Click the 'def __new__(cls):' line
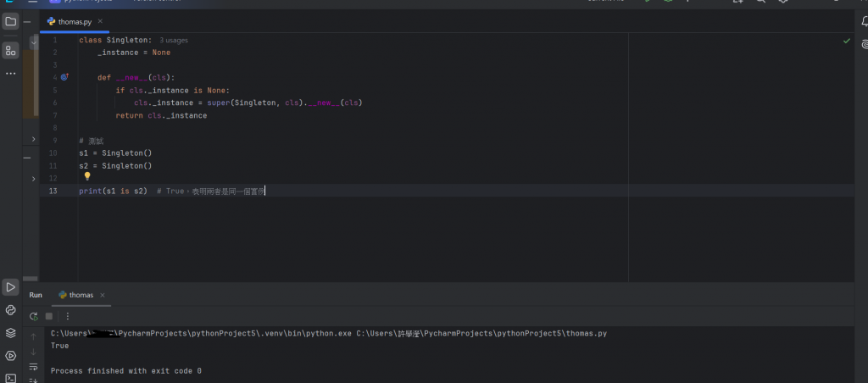The image size is (868, 383). [136, 77]
